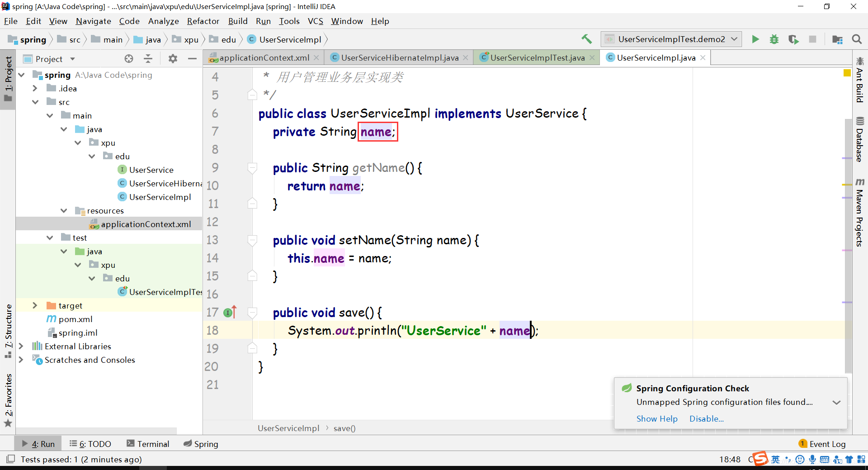The width and height of the screenshot is (868, 470).
Task: Close the UserServiceImplTest.java editor tab
Action: (x=592, y=57)
